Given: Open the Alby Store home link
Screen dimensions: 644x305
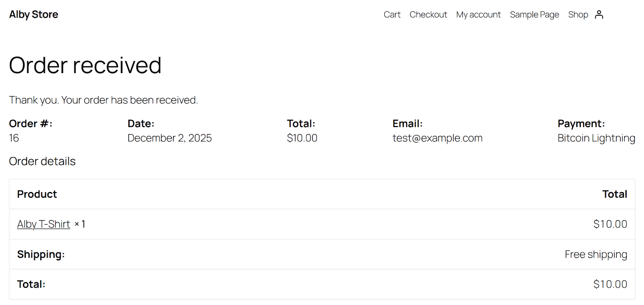Looking at the screenshot, I should (x=34, y=14).
